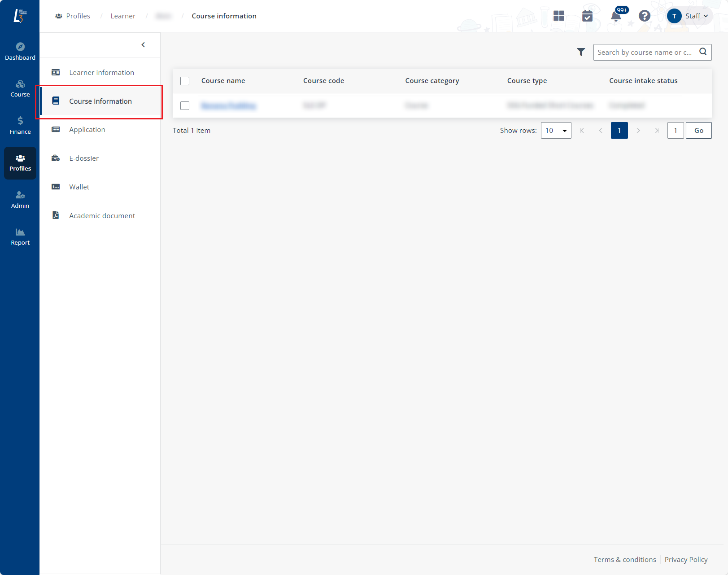Screen dimensions: 728x575
Task: Collapse the learner side panel
Action: pos(143,45)
